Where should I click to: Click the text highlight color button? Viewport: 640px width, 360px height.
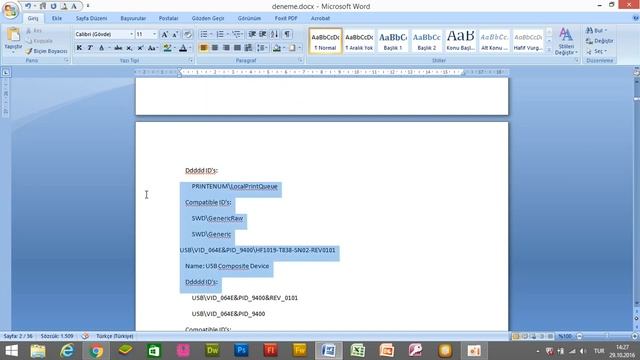pos(167,48)
